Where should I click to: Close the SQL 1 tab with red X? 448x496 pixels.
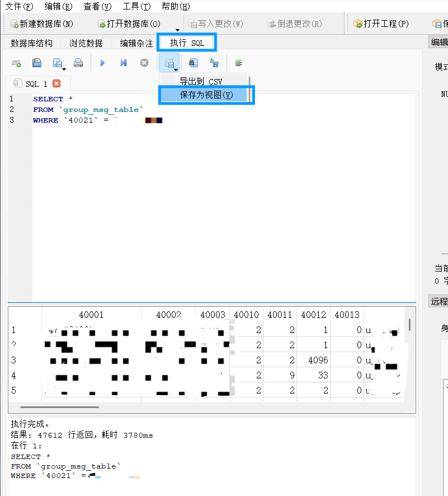(x=56, y=83)
